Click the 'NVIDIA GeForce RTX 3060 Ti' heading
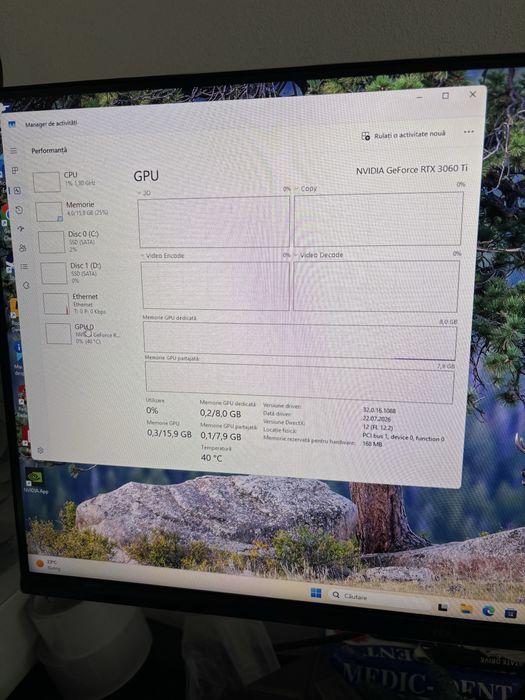Viewport: 525px width, 700px height. click(x=412, y=169)
